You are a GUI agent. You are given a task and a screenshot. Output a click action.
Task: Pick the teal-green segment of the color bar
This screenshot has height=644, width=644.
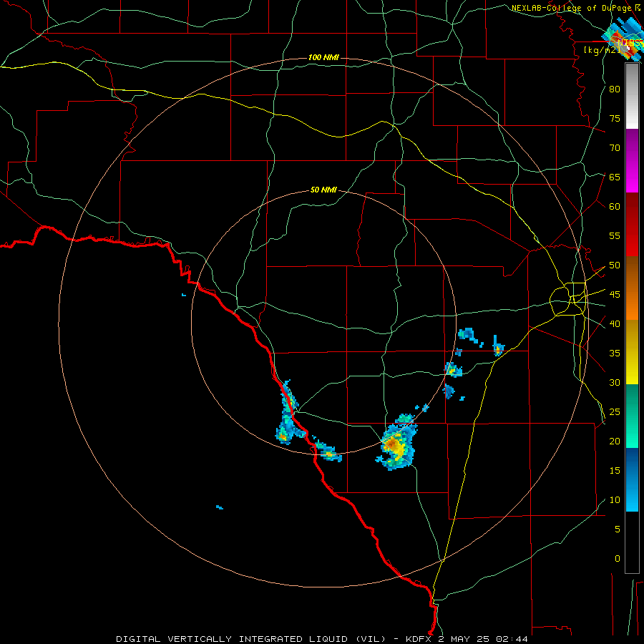632,416
